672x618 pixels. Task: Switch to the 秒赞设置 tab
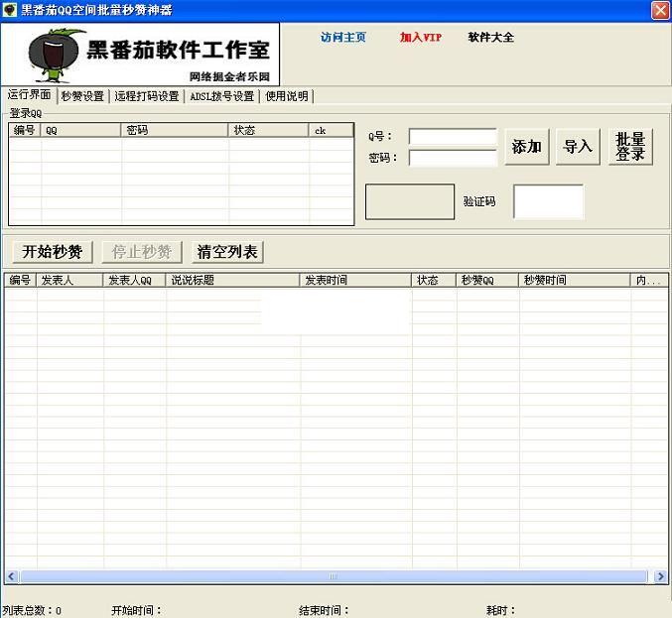pyautogui.click(x=81, y=96)
